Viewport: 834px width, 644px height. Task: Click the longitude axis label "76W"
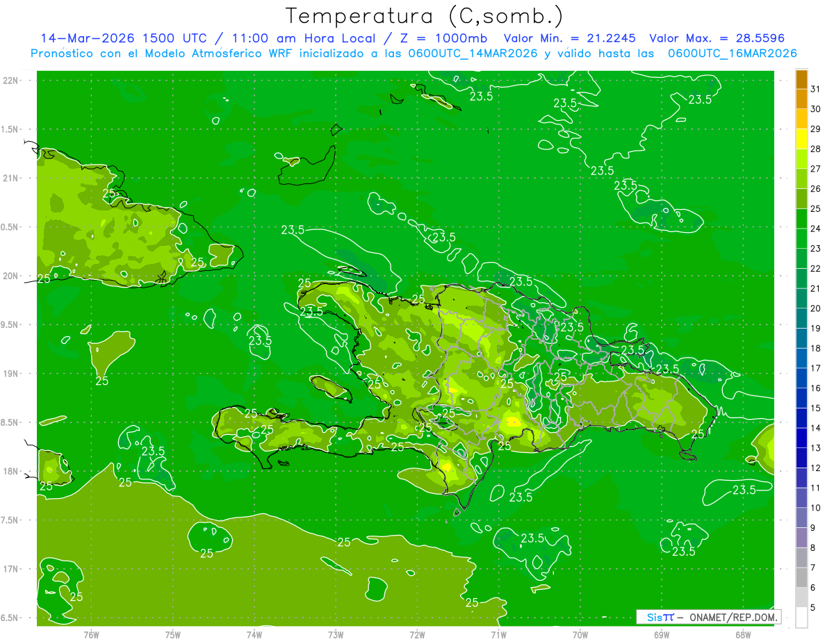[91, 634]
